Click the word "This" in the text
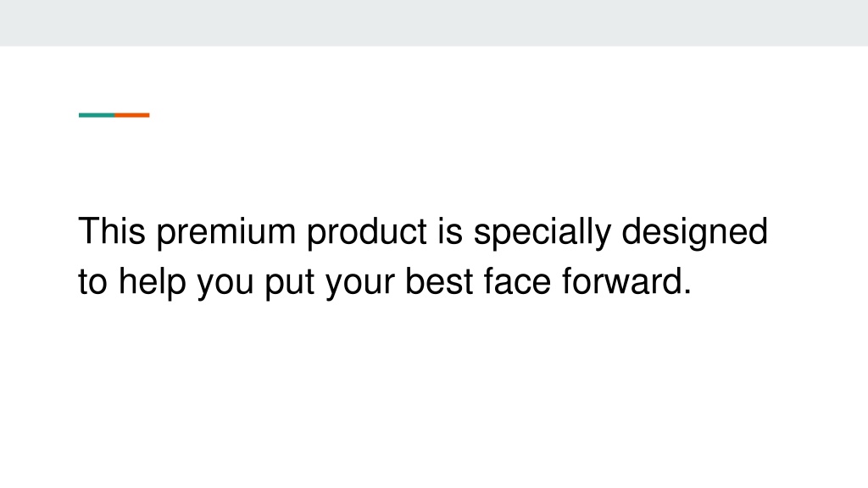 coord(112,230)
